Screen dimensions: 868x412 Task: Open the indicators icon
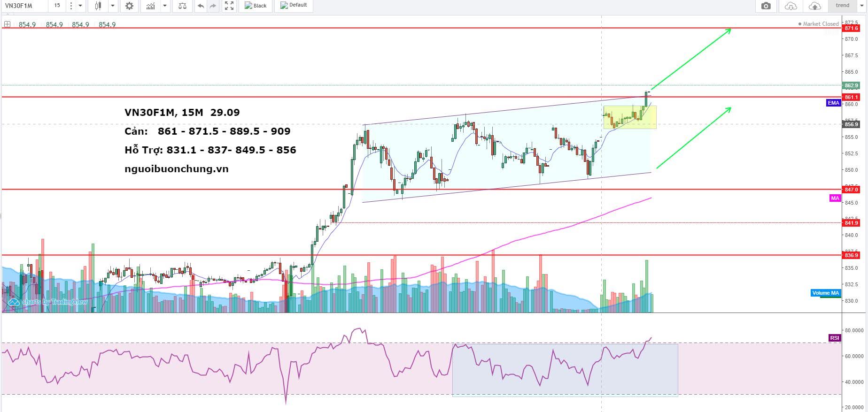coord(150,6)
